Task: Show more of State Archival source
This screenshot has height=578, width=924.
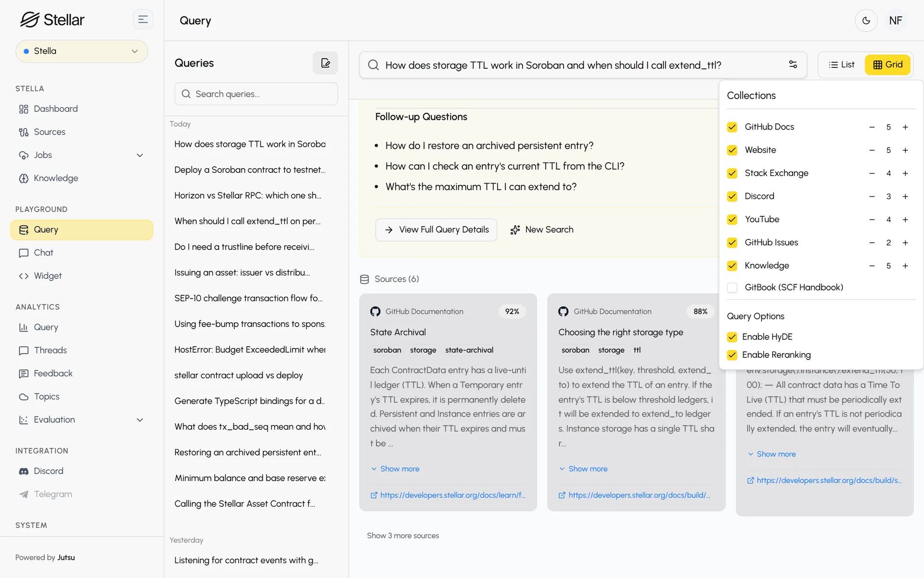Action: pos(395,469)
